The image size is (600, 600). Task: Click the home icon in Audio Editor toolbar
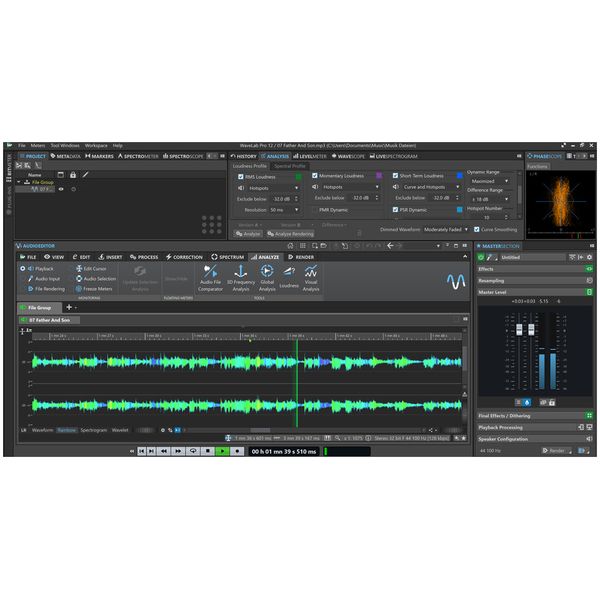(290, 246)
